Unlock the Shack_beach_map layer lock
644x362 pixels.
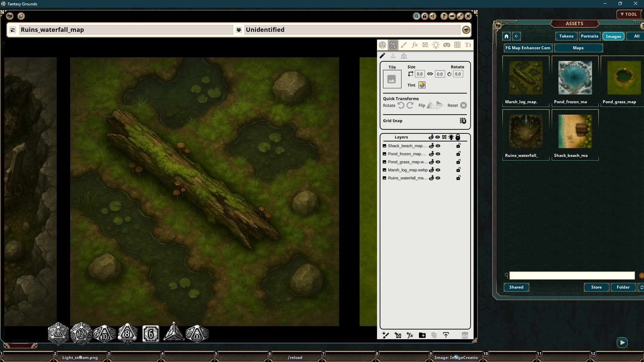point(459,146)
